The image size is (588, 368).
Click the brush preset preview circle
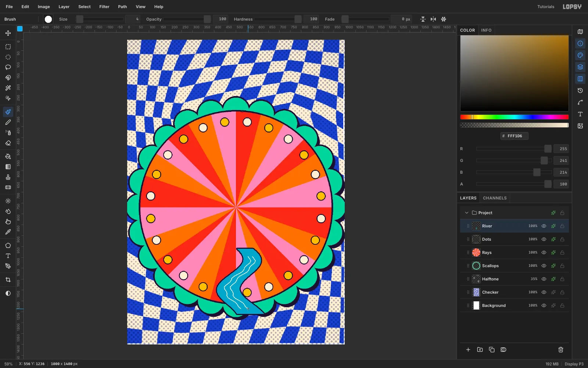[48, 19]
